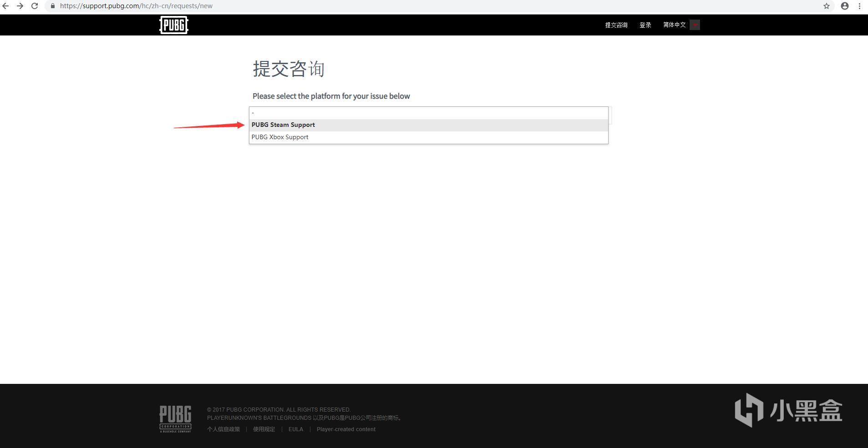Click the PUBG Corporation footer logo

coord(175,419)
